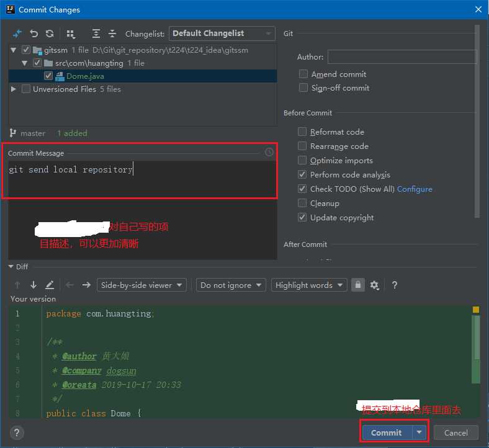Click the diff help question mark
The width and height of the screenshot is (489, 448).
coord(395,285)
